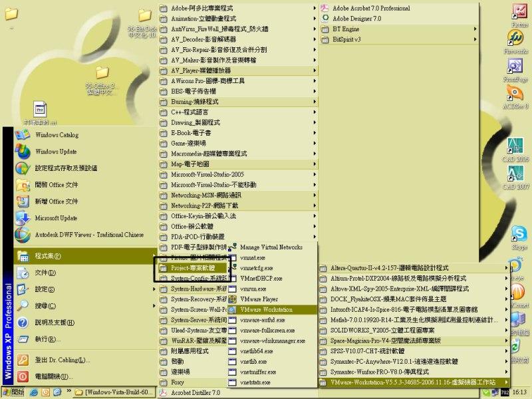Image resolution: width=532 pixels, height=399 pixels.
Task: Run vnetsniffer.exe entry
Action: coord(272,372)
